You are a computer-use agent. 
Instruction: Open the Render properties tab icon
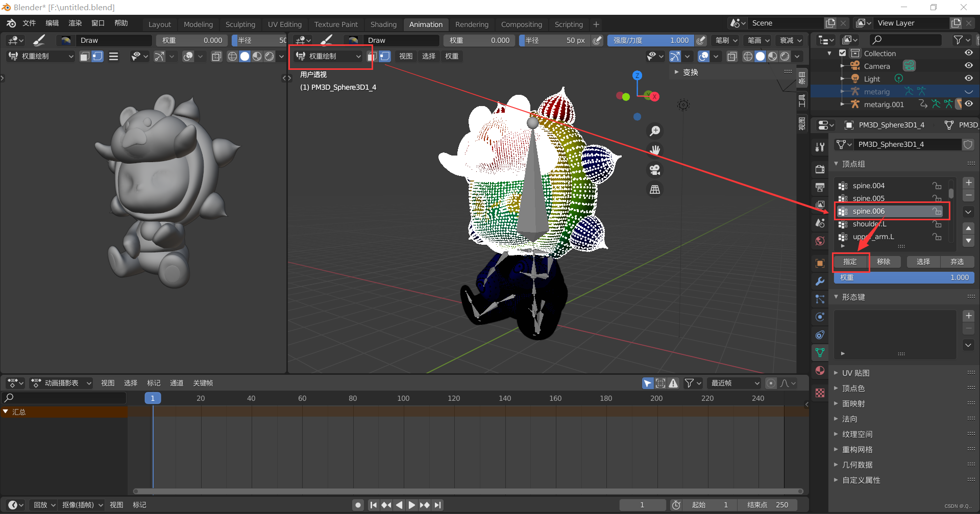click(820, 169)
